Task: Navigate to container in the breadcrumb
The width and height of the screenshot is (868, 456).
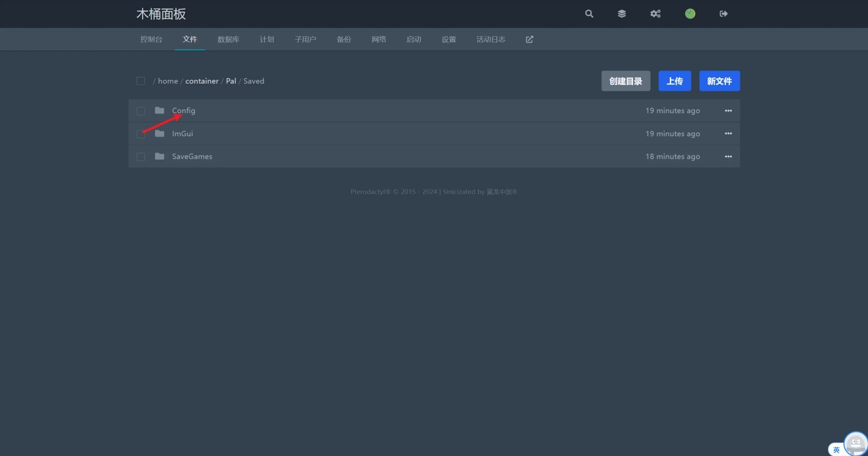Action: (202, 81)
